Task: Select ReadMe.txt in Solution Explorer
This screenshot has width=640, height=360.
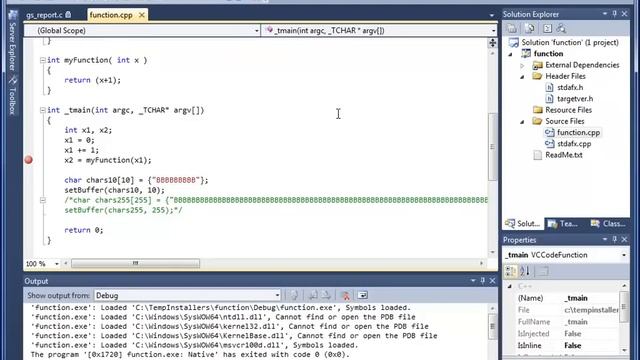Action: [564, 155]
